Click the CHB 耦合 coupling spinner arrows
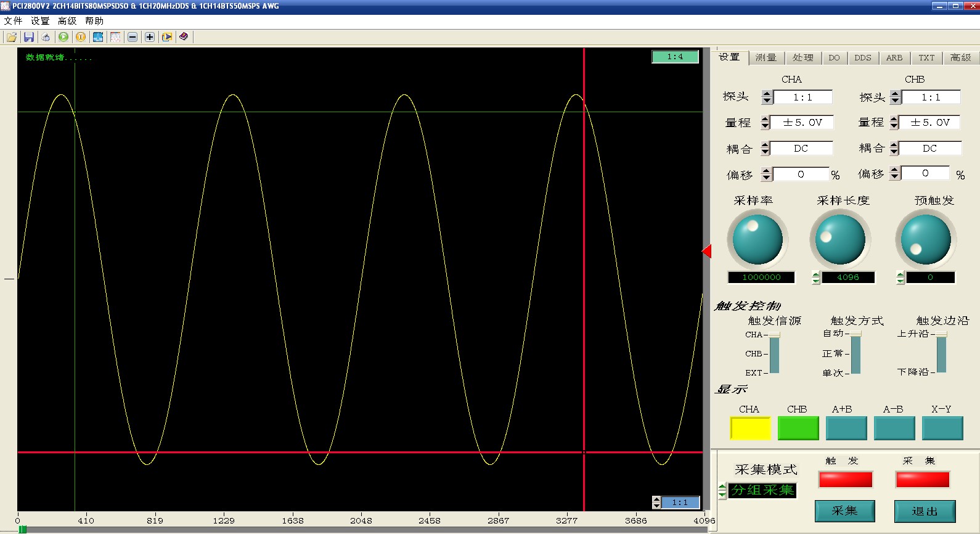This screenshot has height=534, width=980. [894, 149]
